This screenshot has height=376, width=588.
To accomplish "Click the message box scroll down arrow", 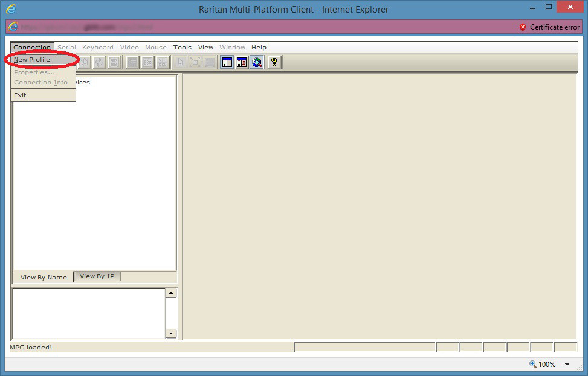I will [171, 333].
